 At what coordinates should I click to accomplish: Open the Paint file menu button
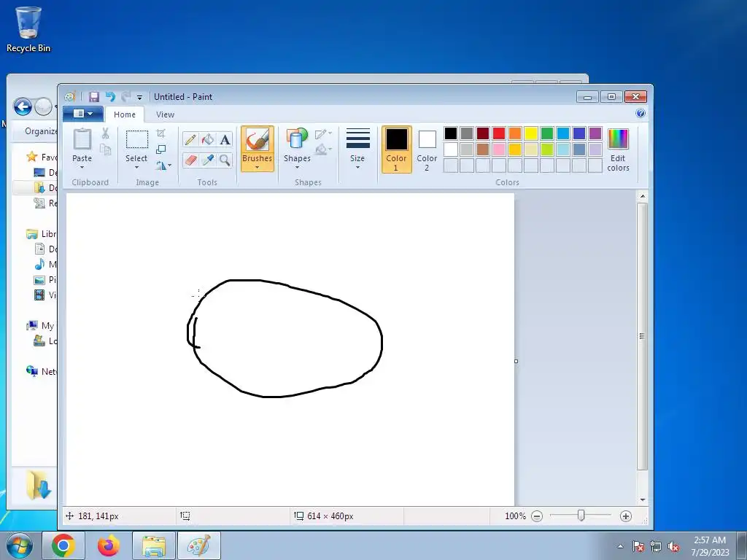83,113
